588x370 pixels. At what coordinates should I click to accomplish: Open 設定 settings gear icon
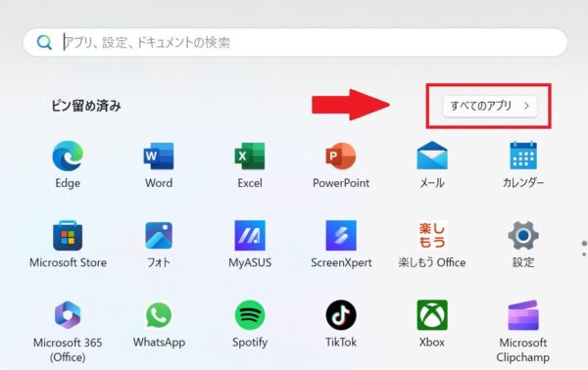click(x=523, y=236)
